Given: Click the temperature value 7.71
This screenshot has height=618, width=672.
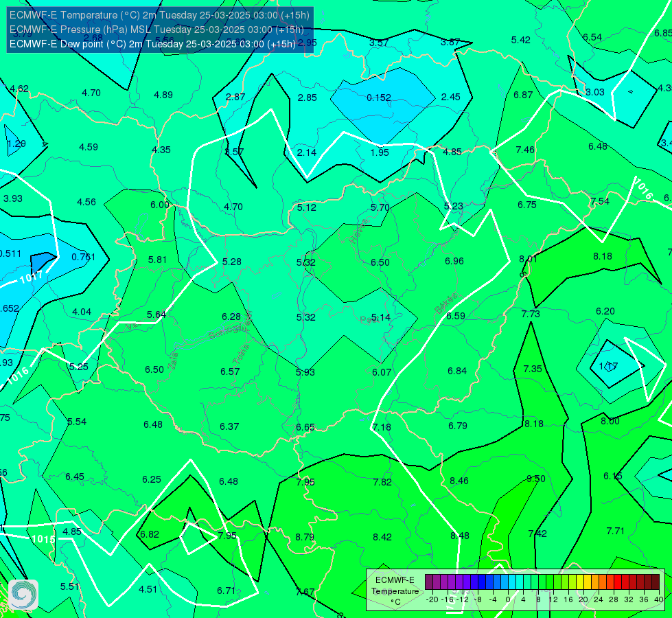Looking at the screenshot, I should 616,531.
